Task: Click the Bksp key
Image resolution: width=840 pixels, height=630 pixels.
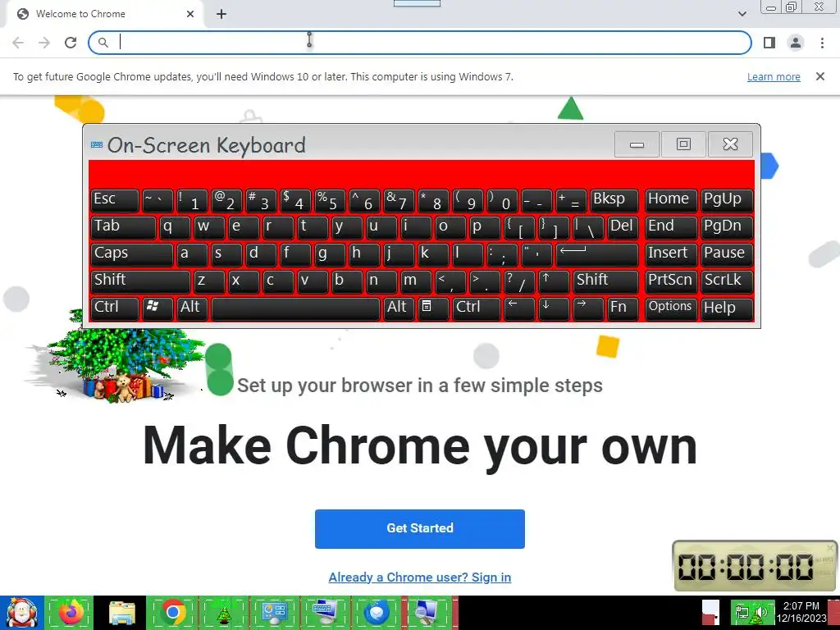Action: pos(614,200)
